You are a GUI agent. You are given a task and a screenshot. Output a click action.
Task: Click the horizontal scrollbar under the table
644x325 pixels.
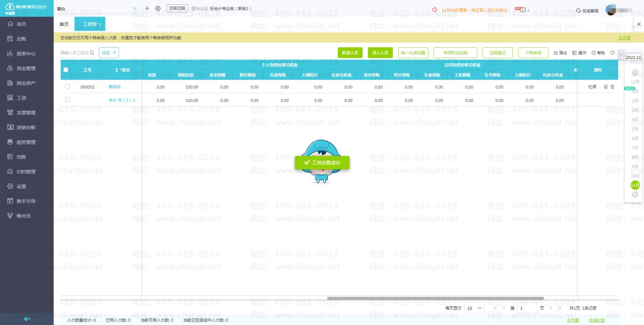pyautogui.click(x=435, y=298)
